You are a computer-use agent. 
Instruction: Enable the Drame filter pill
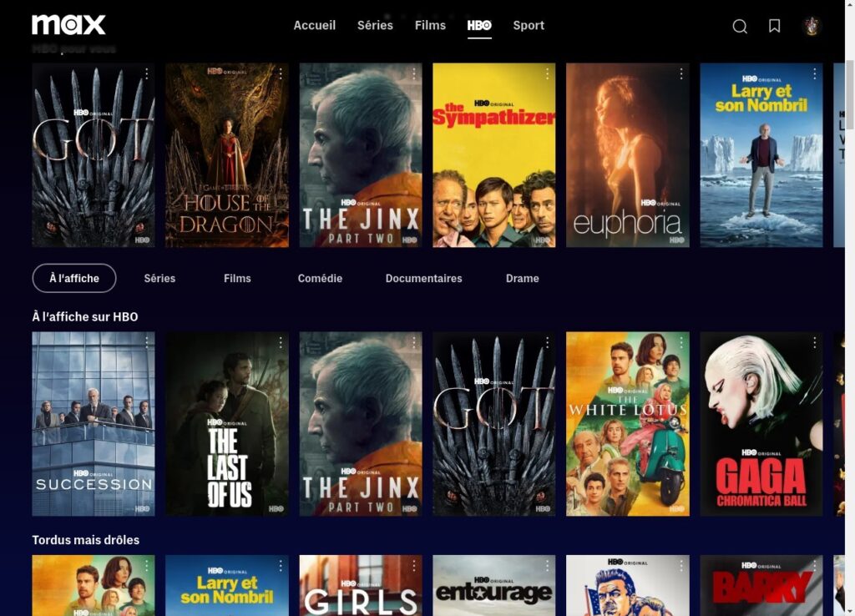(x=522, y=278)
